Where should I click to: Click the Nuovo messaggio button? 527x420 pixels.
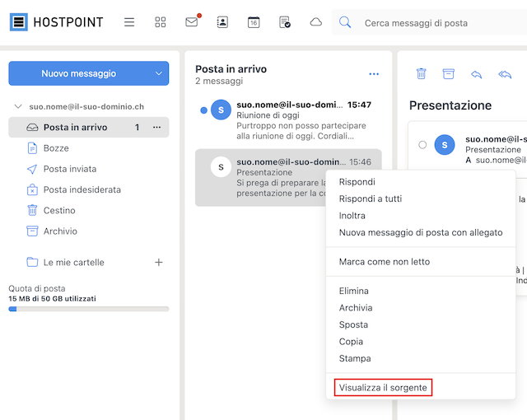coord(79,73)
